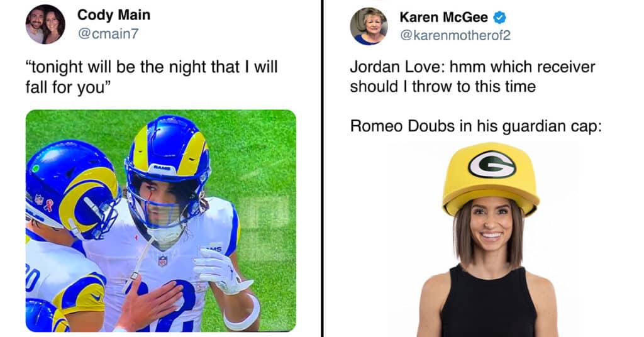
Task: Open Cody Main's profile picture
Action: 45,25
